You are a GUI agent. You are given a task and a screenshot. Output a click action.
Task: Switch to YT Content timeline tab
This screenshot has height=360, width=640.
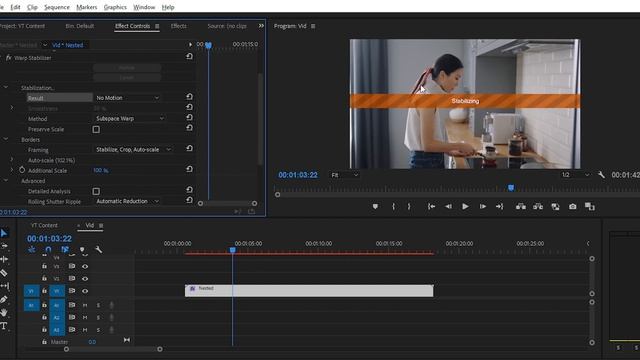(44, 225)
